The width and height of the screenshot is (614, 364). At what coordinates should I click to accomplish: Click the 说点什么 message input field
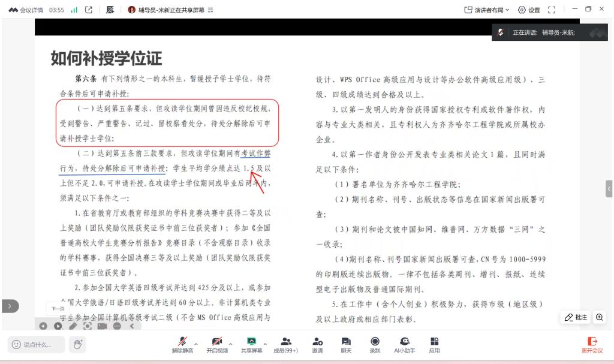36,344
